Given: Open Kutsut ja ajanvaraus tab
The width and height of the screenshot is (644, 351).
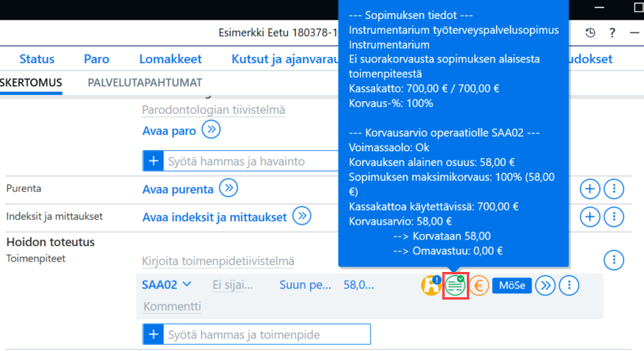Looking at the screenshot, I should [285, 58].
